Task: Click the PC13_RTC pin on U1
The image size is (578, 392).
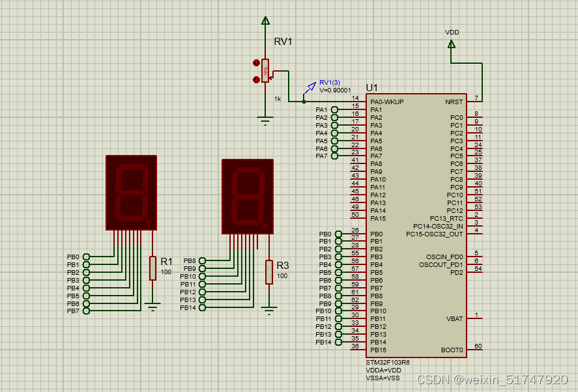Action: pos(445,219)
